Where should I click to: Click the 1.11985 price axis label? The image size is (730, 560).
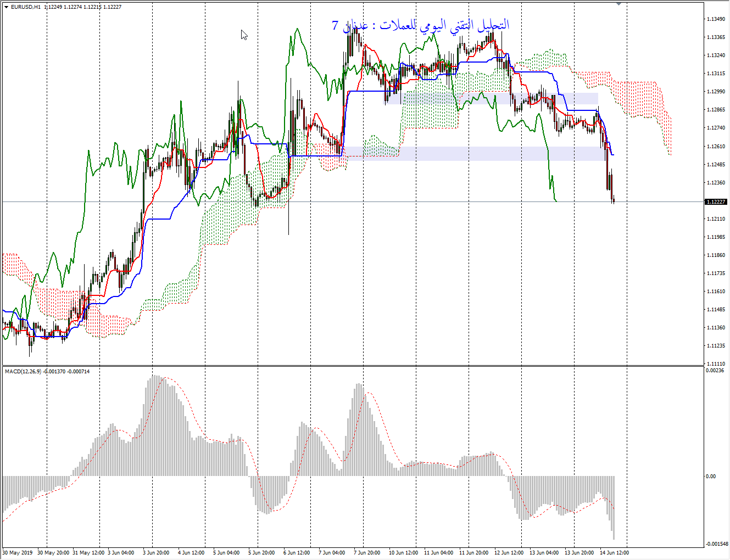[x=716, y=237]
